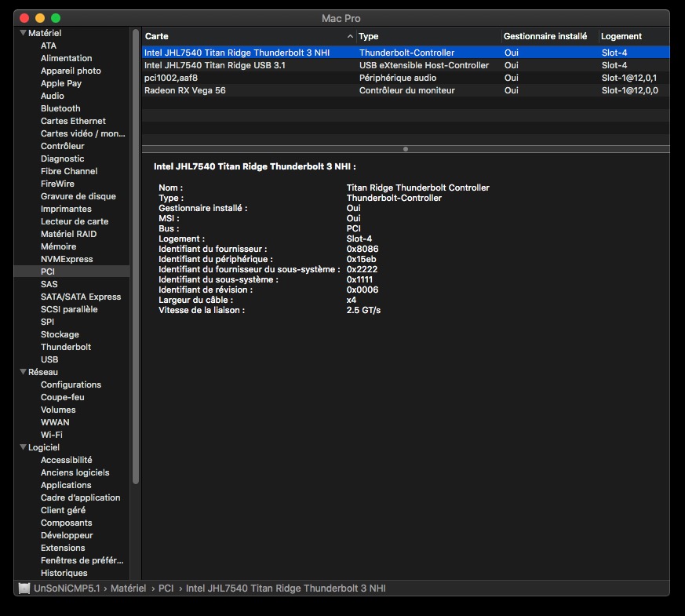Click UnSoNiCMP5.1 in the path bar
The image size is (685, 616).
click(x=67, y=589)
